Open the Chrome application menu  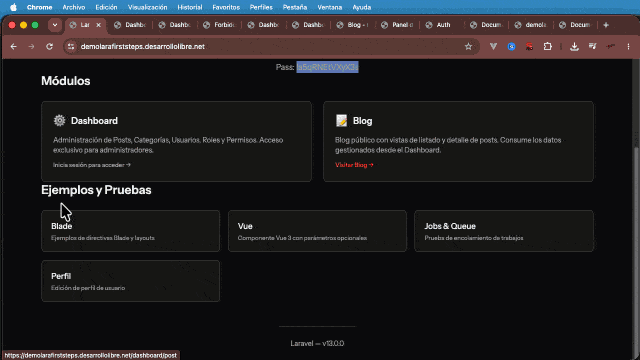(x=40, y=7)
